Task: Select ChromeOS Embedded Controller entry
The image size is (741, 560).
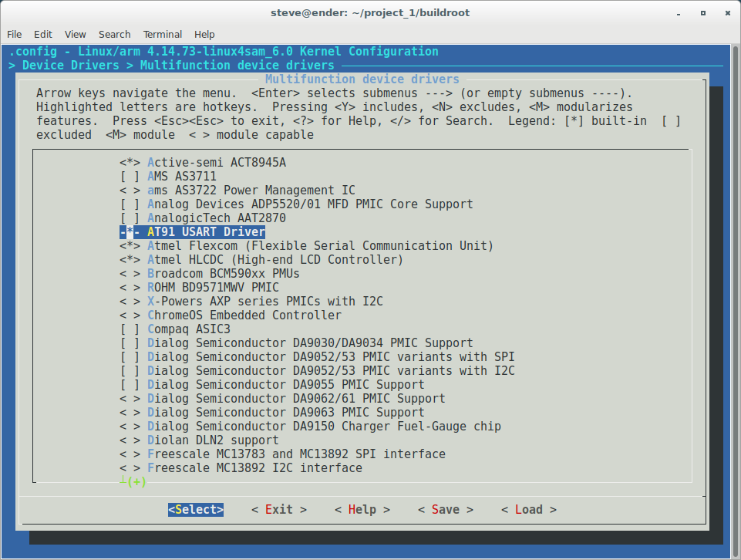Action: [x=244, y=315]
